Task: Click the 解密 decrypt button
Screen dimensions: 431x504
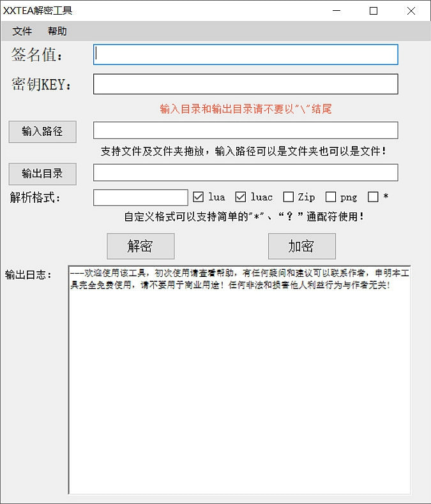Action: pyautogui.click(x=140, y=246)
